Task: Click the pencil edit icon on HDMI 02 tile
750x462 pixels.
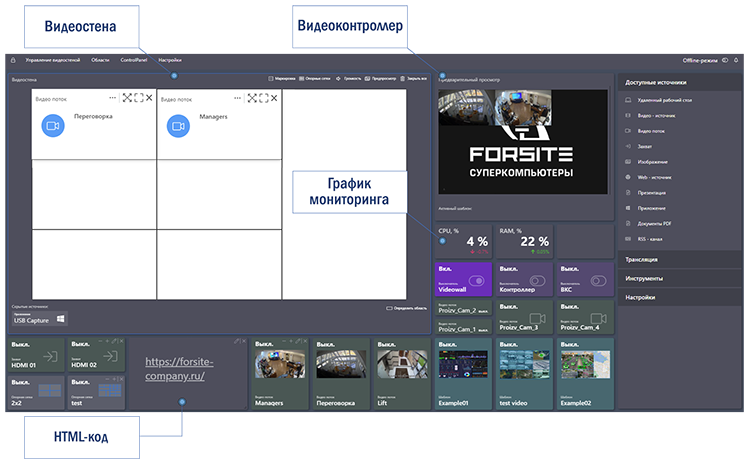Action: (x=114, y=341)
